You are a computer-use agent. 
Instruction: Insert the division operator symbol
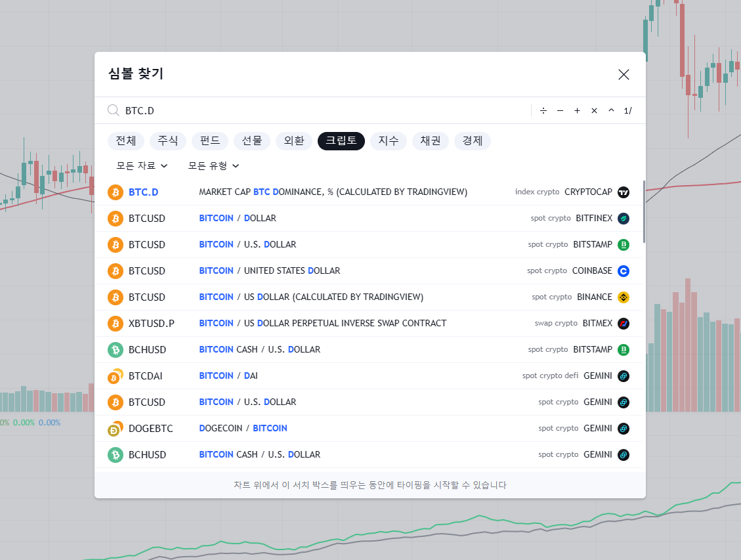coord(543,110)
